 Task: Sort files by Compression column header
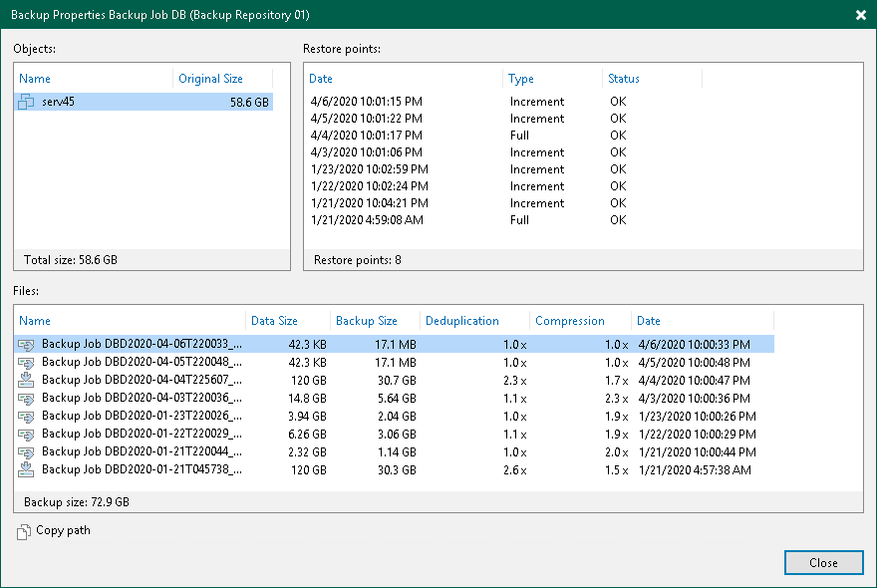coord(570,321)
